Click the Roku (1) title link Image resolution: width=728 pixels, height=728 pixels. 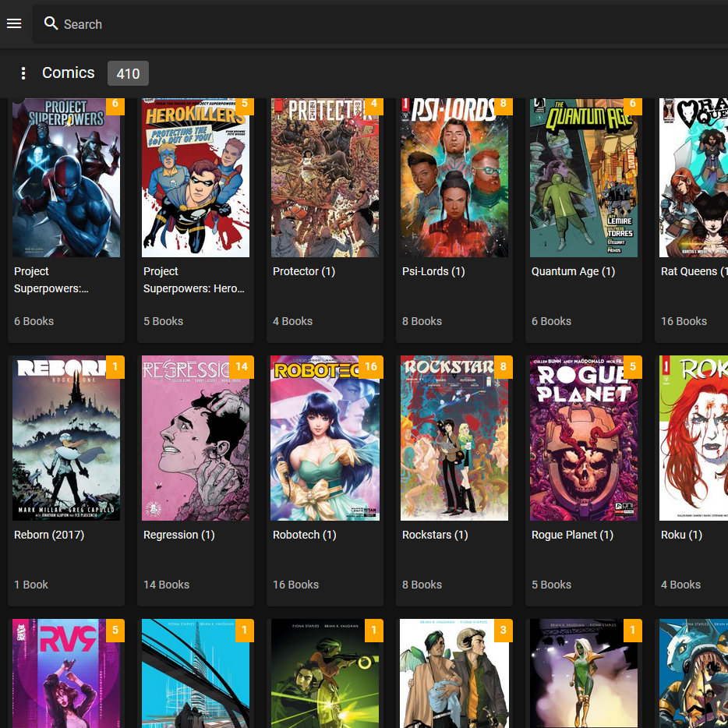tap(681, 535)
